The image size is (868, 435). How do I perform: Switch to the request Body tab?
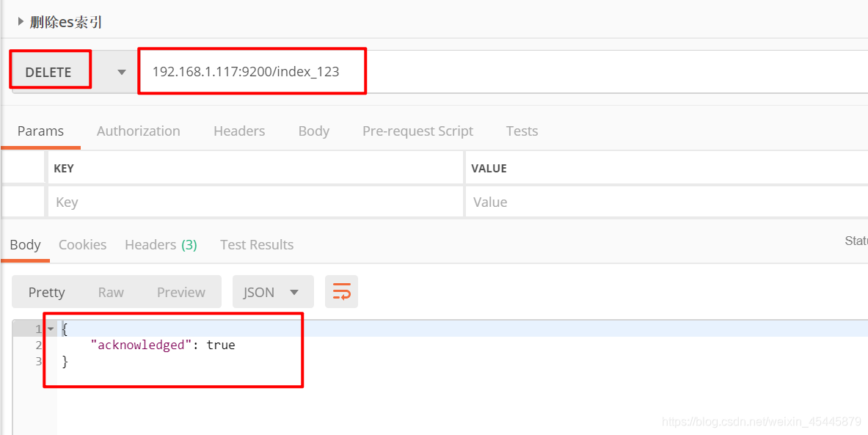point(314,131)
